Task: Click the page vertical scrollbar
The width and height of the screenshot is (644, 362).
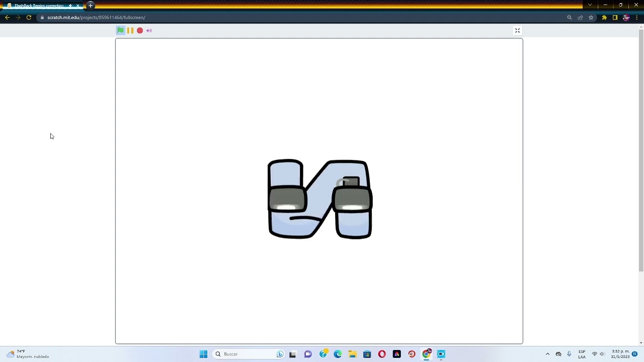Action: 641,151
